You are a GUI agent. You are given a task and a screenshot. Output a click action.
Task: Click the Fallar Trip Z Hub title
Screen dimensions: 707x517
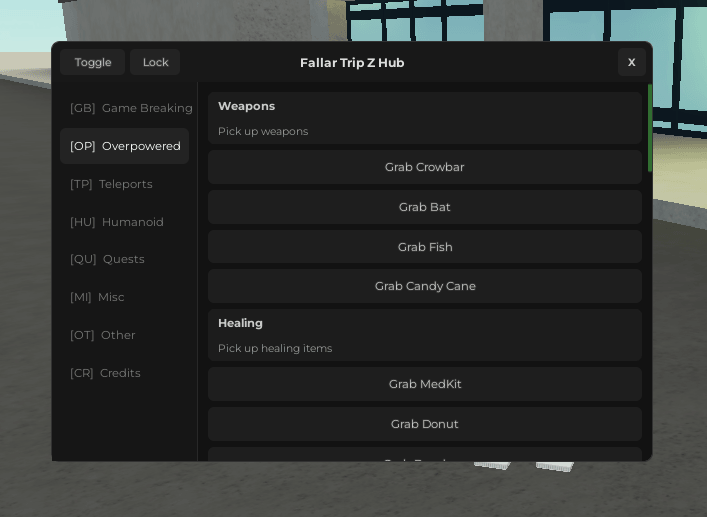click(352, 63)
